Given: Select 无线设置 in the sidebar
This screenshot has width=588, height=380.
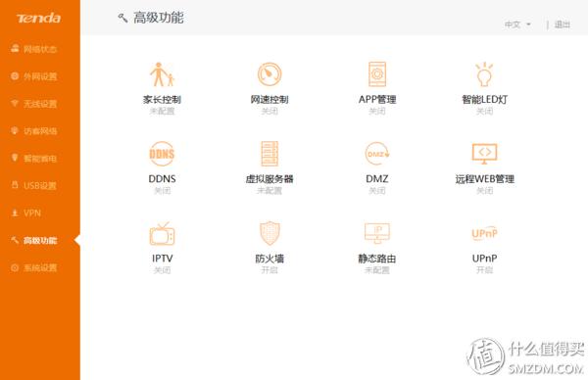Looking at the screenshot, I should [x=34, y=104].
